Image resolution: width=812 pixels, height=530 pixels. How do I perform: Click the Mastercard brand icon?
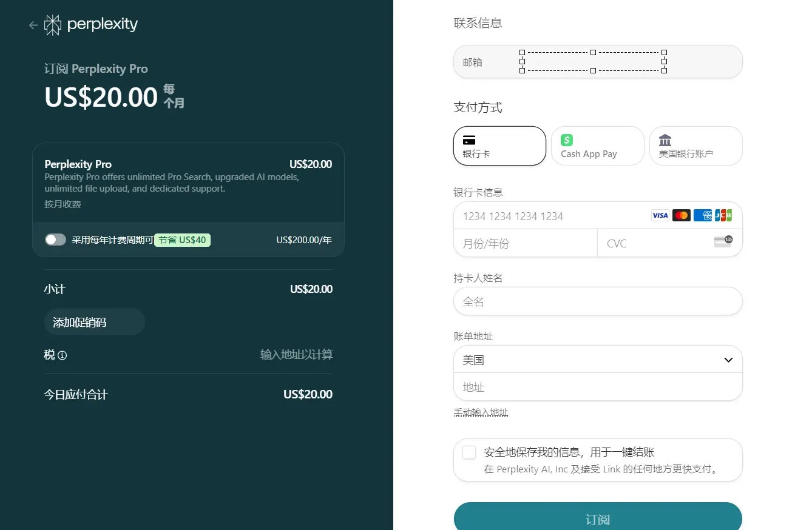[681, 215]
